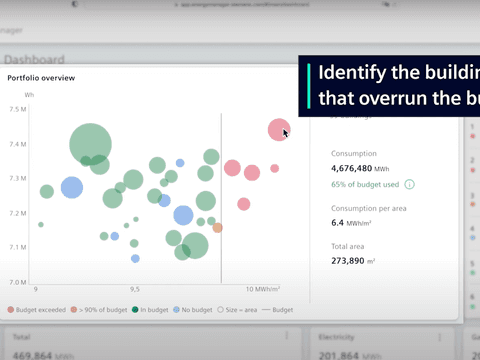Open the Total card three-dot menu
This screenshot has height=360, width=480.
click(x=287, y=336)
